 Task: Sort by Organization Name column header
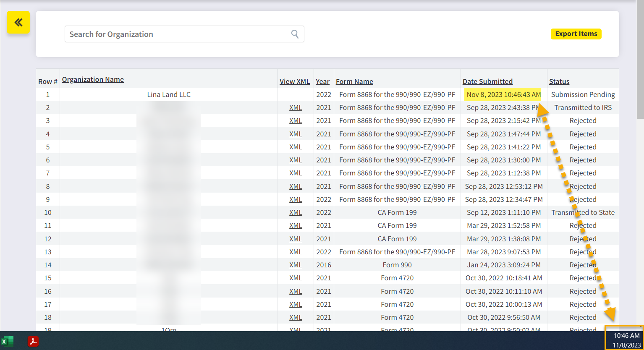point(93,79)
